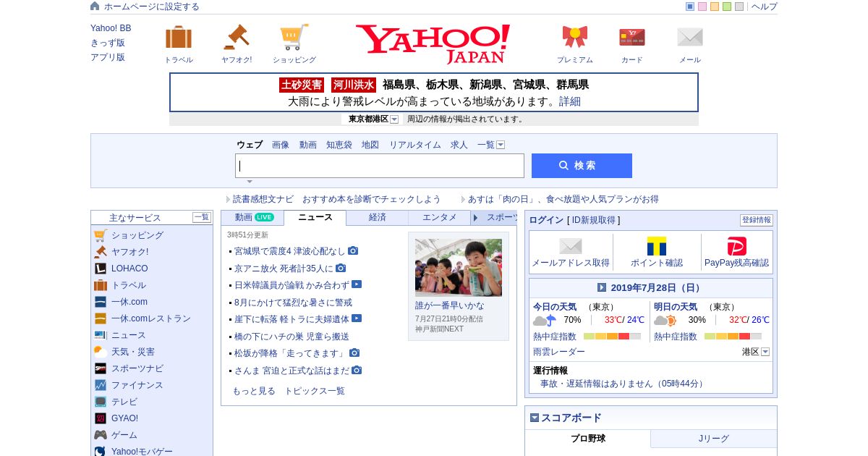Click the テレビ icon in the services list
This screenshot has height=456, width=868.
101,402
